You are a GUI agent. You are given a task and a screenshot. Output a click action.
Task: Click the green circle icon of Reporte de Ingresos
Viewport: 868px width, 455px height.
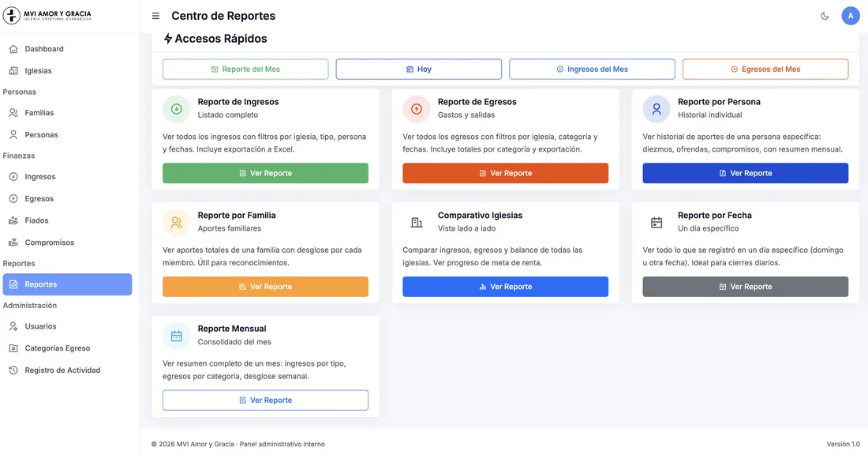click(177, 109)
